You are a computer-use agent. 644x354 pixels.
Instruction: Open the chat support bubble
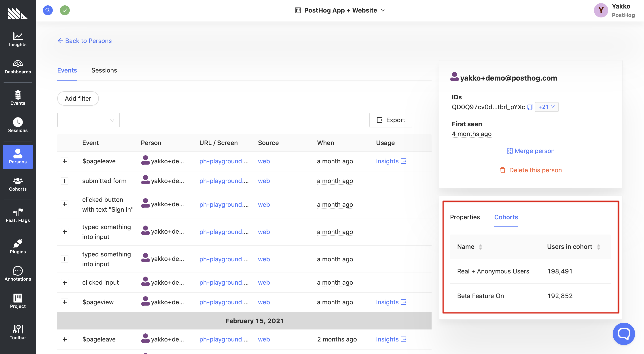[x=624, y=333]
